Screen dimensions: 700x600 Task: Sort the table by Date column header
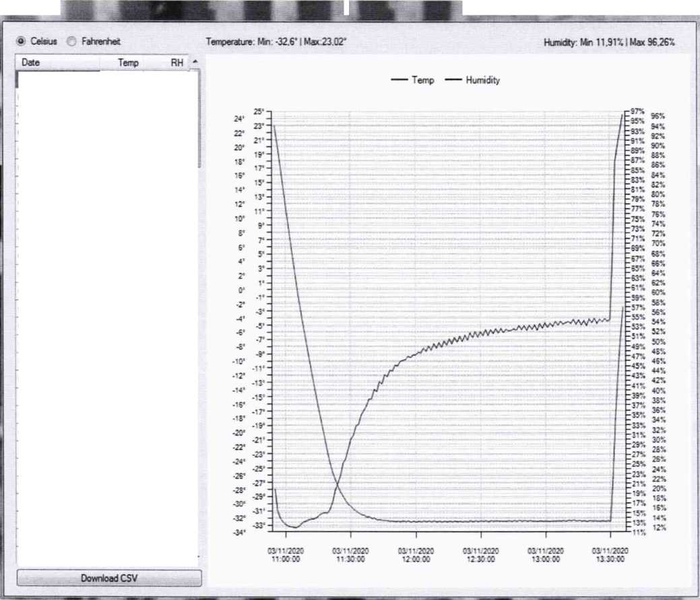(x=57, y=63)
